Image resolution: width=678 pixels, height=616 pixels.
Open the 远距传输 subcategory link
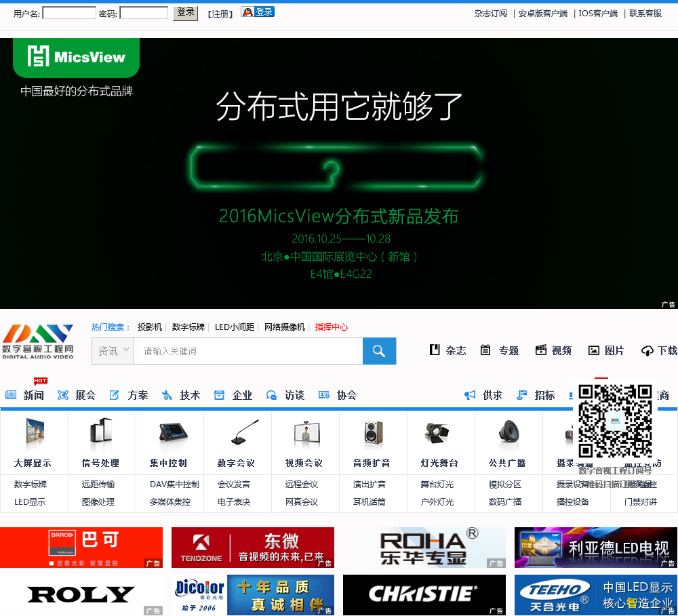point(98,484)
